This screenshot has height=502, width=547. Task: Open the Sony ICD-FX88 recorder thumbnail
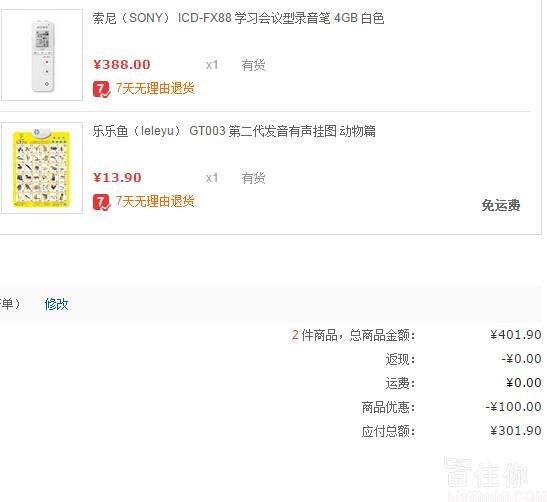pyautogui.click(x=42, y=55)
